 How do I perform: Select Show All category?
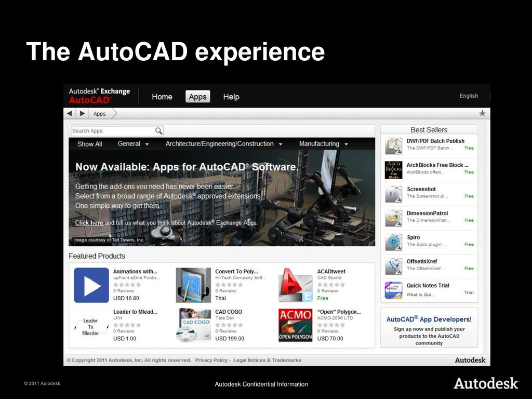point(89,144)
